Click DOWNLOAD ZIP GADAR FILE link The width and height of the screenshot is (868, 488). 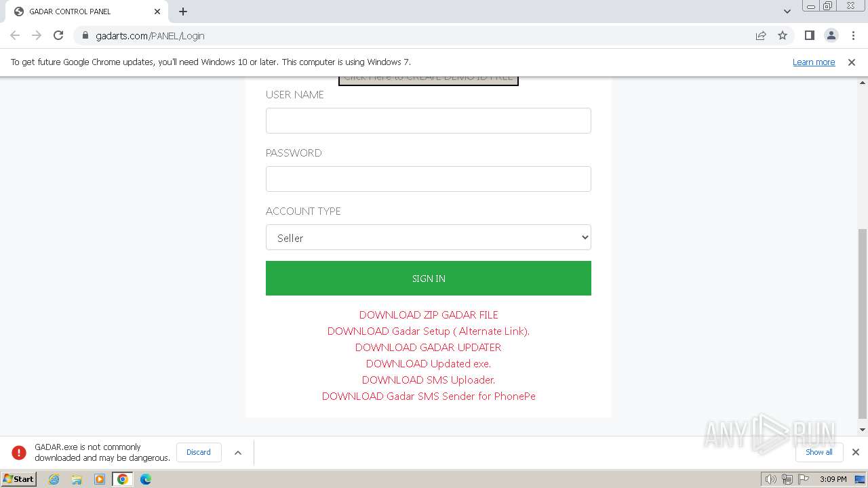(x=429, y=314)
